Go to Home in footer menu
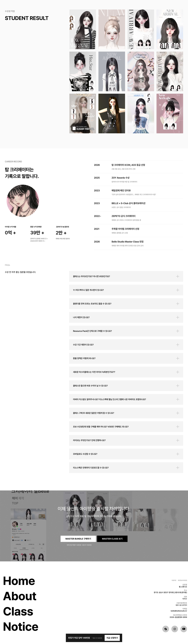 click(x=19, y=581)
